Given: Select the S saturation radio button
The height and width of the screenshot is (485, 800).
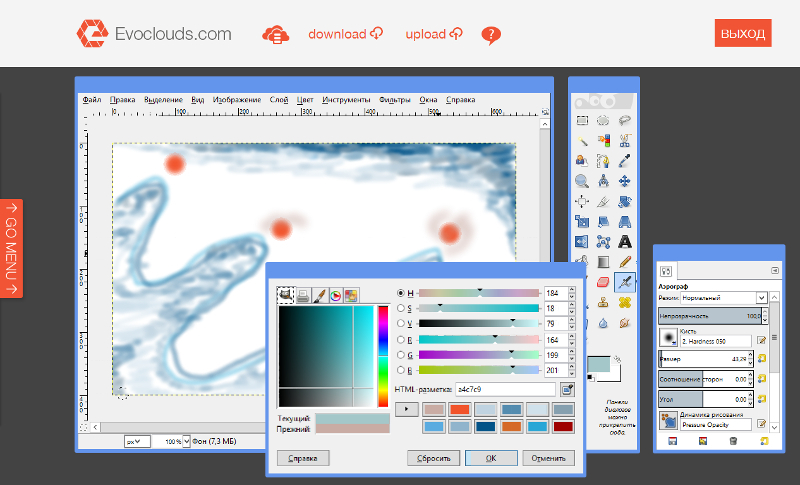Looking at the screenshot, I should click(401, 308).
